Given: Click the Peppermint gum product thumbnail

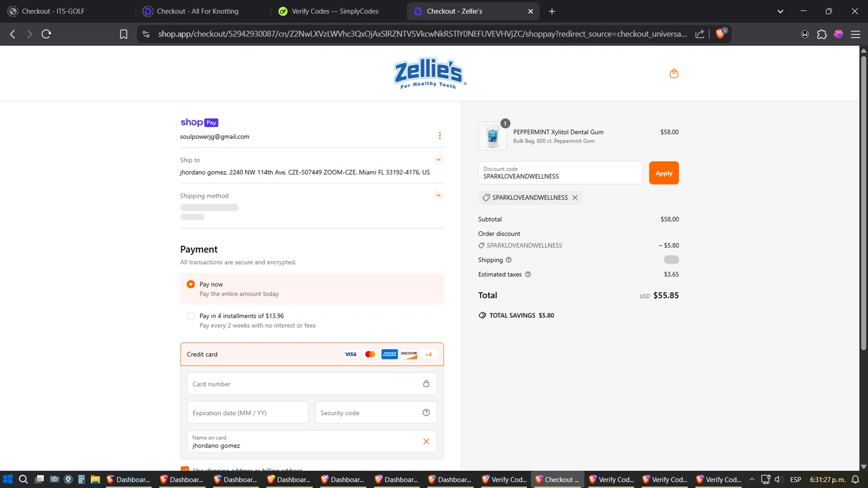Looking at the screenshot, I should pos(492,136).
